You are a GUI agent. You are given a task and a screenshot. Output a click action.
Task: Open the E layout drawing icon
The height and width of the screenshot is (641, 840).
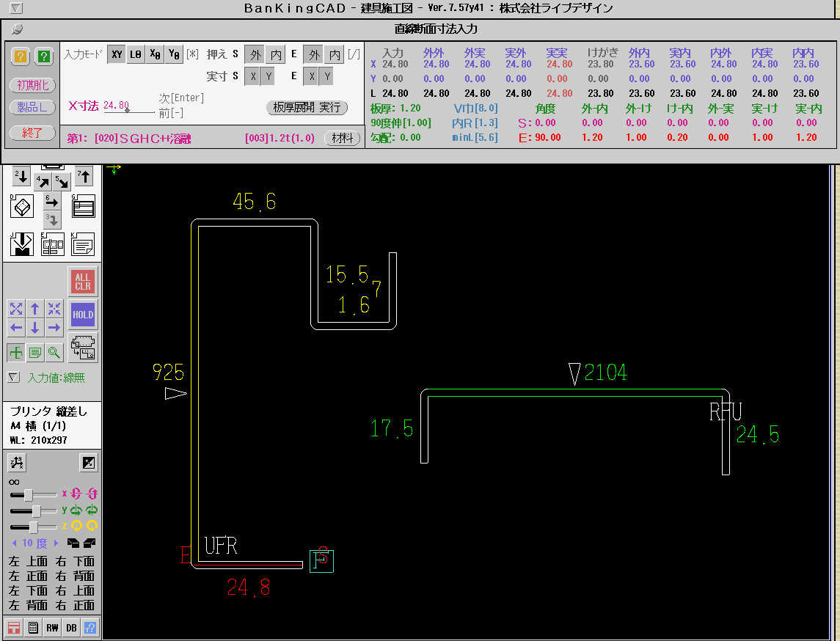pyautogui.click(x=53, y=244)
